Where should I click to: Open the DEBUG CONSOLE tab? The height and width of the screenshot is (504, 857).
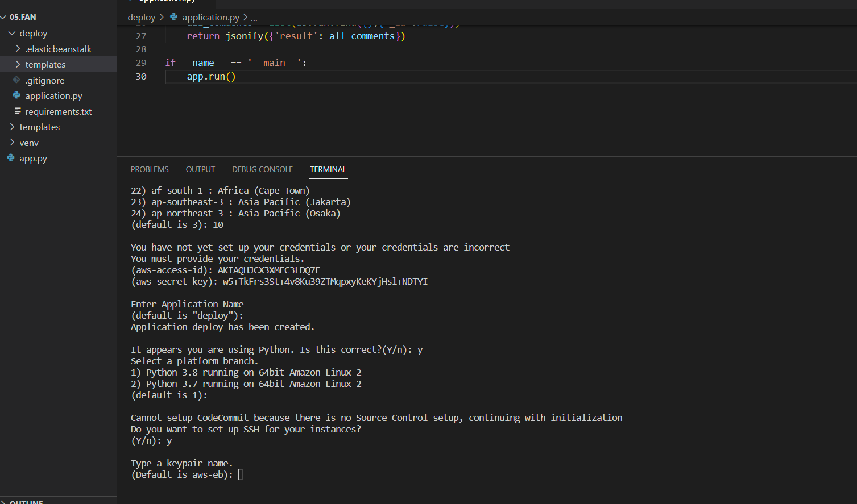[x=262, y=169]
